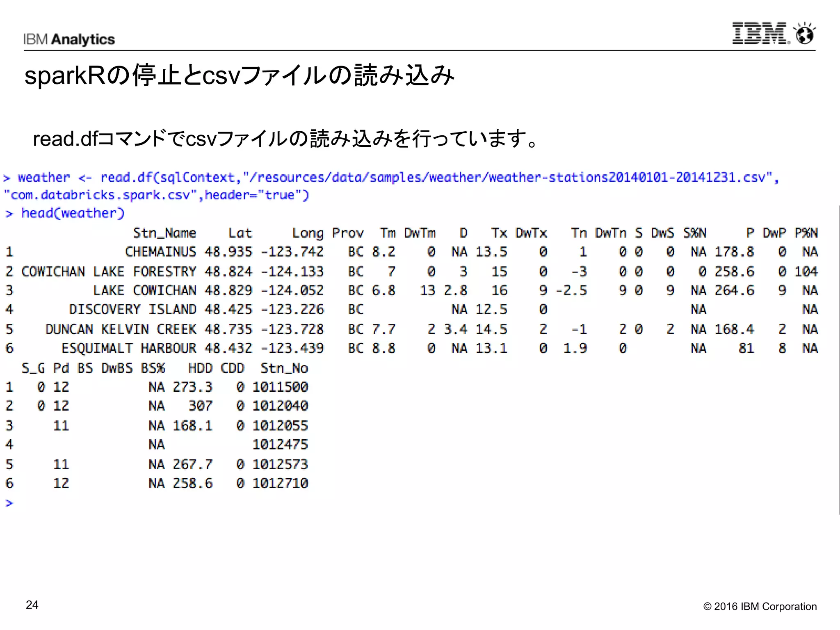The image size is (840, 630).
Task: Click station number '1012573'
Action: (x=280, y=465)
